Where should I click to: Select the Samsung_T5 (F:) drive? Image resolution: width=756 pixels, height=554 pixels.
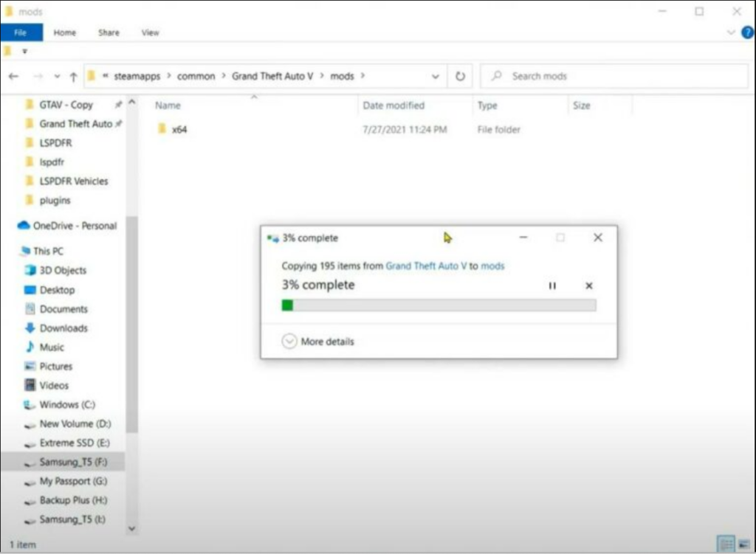pos(70,462)
